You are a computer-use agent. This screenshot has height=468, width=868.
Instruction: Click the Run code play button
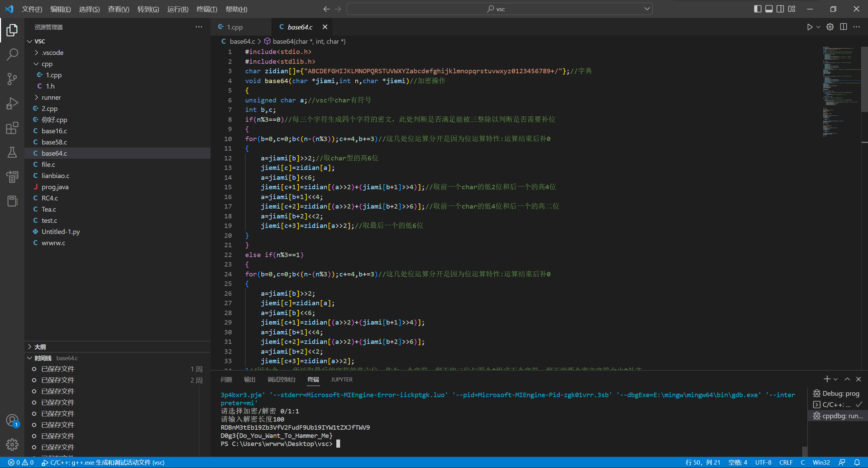[x=810, y=27]
